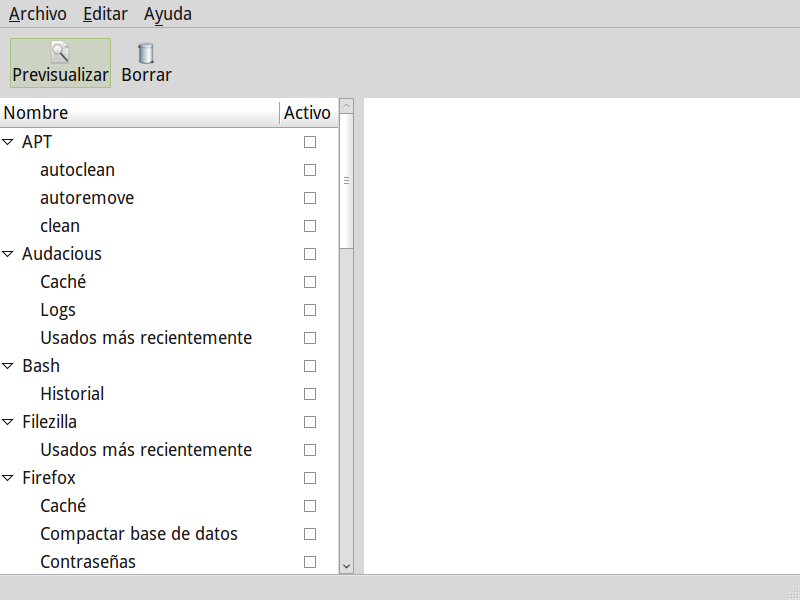Click the Activo column header

click(309, 113)
